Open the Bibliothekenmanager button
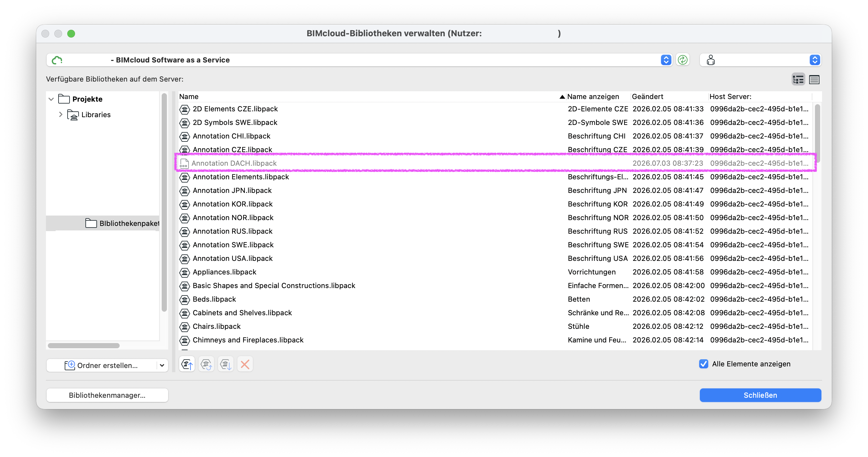868x457 pixels. pos(107,395)
